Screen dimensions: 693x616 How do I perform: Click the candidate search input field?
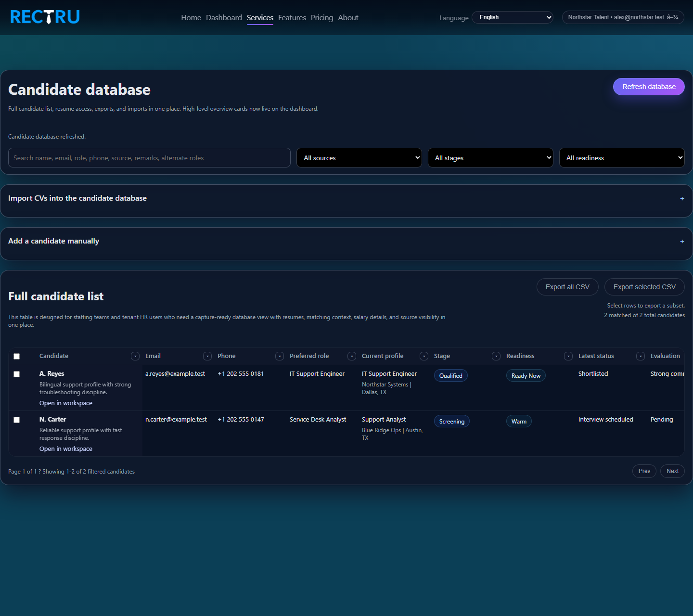point(149,157)
